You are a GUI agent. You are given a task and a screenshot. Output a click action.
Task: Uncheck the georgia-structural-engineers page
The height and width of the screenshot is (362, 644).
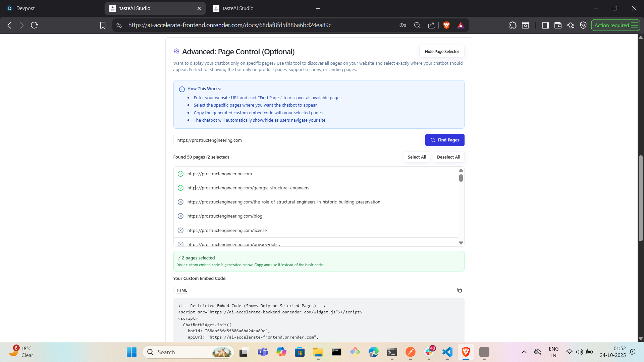(x=180, y=188)
